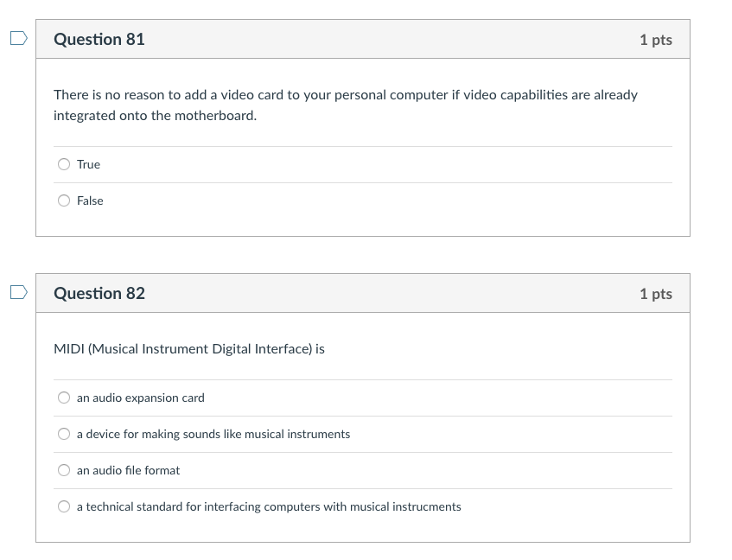Click the '1 pts' label on Question 81
This screenshot has width=732, height=560.
(656, 40)
